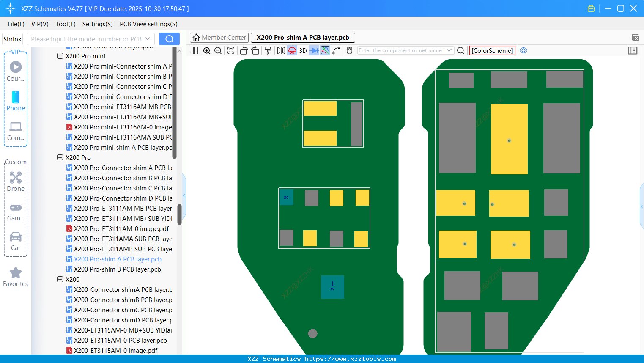Screen dimensions: 644x363
Task: Click the rotate board left icon
Action: [244, 50]
